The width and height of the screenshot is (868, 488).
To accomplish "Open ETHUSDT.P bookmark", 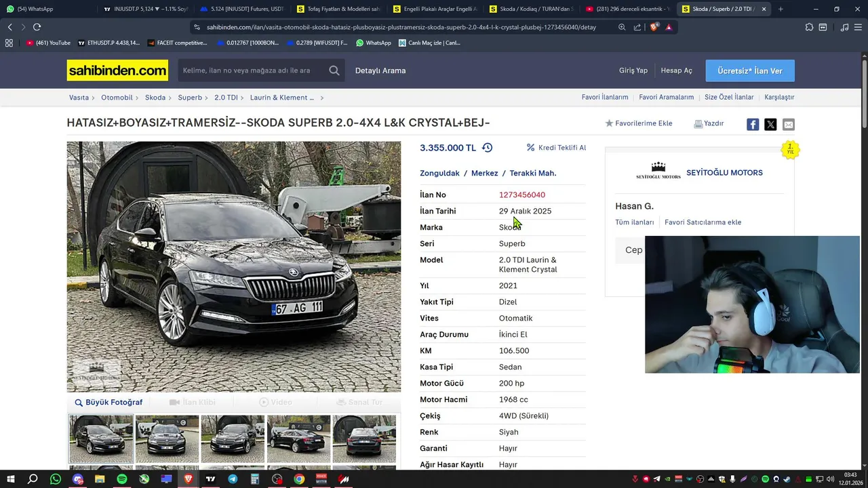I will pyautogui.click(x=108, y=43).
